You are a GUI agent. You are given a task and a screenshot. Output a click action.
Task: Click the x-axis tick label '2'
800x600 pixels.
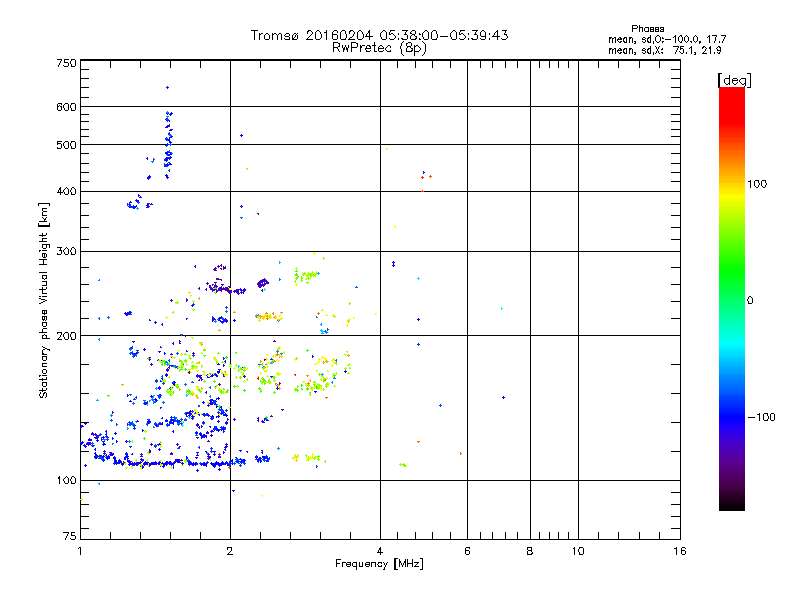pos(230,551)
